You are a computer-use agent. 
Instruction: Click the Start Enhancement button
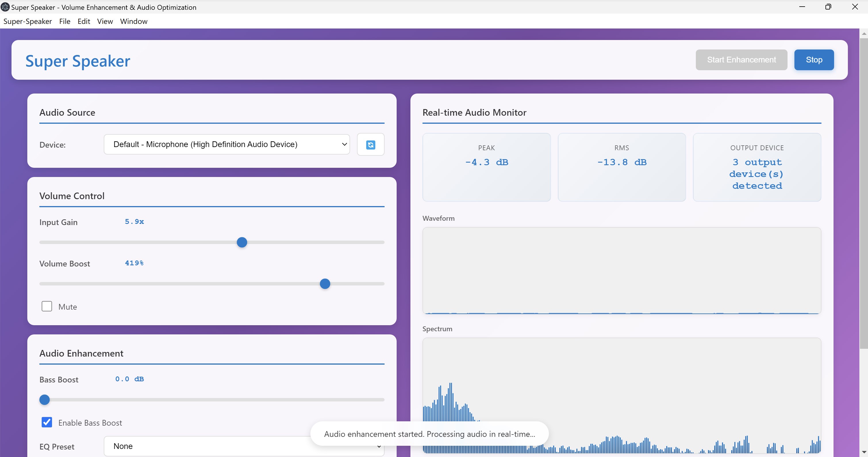[741, 60]
